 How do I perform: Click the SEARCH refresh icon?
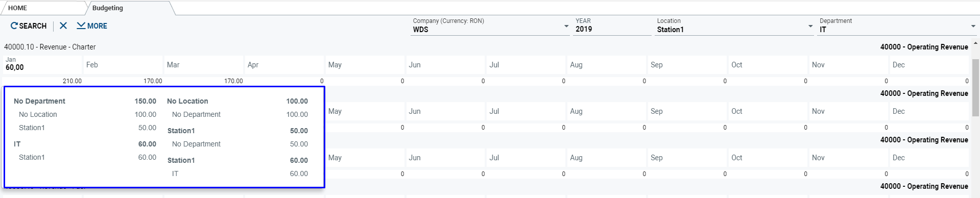click(14, 26)
